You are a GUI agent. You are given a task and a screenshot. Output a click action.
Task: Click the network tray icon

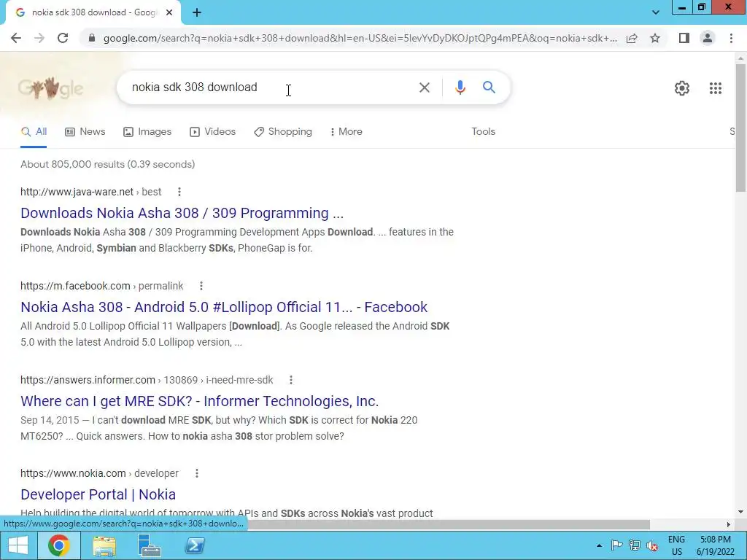pos(634,545)
